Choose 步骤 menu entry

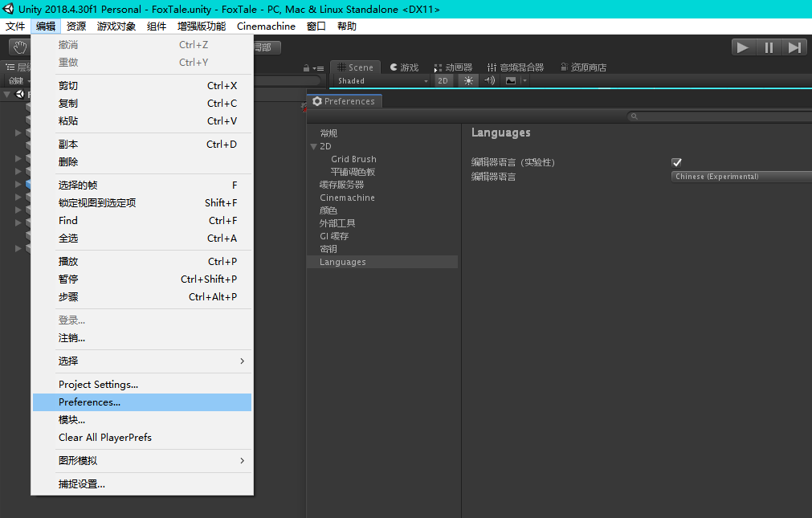142,297
